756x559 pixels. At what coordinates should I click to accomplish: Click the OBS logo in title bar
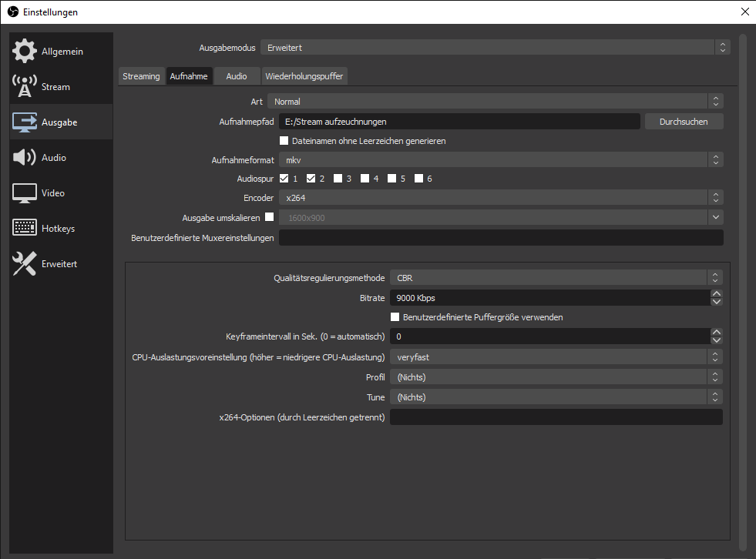12,12
